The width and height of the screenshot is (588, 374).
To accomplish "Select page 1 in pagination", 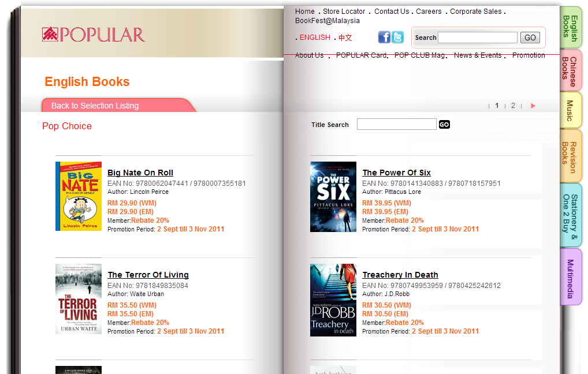I will 497,106.
